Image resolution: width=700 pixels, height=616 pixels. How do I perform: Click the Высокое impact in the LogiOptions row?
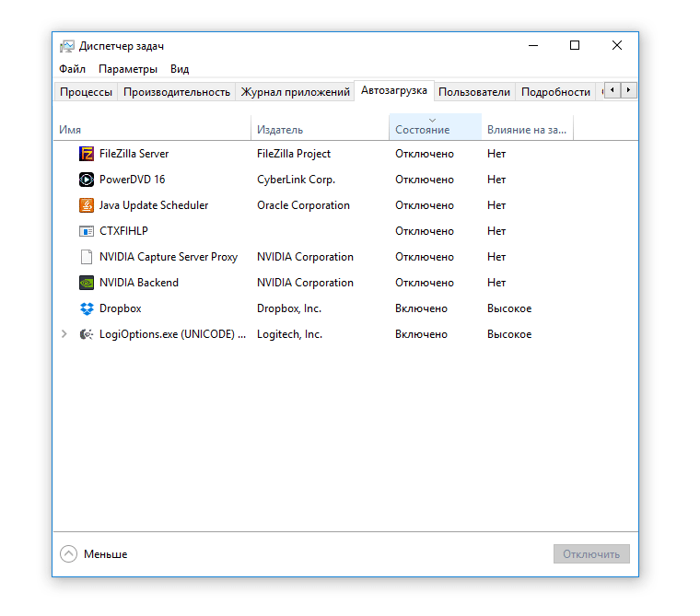[509, 334]
